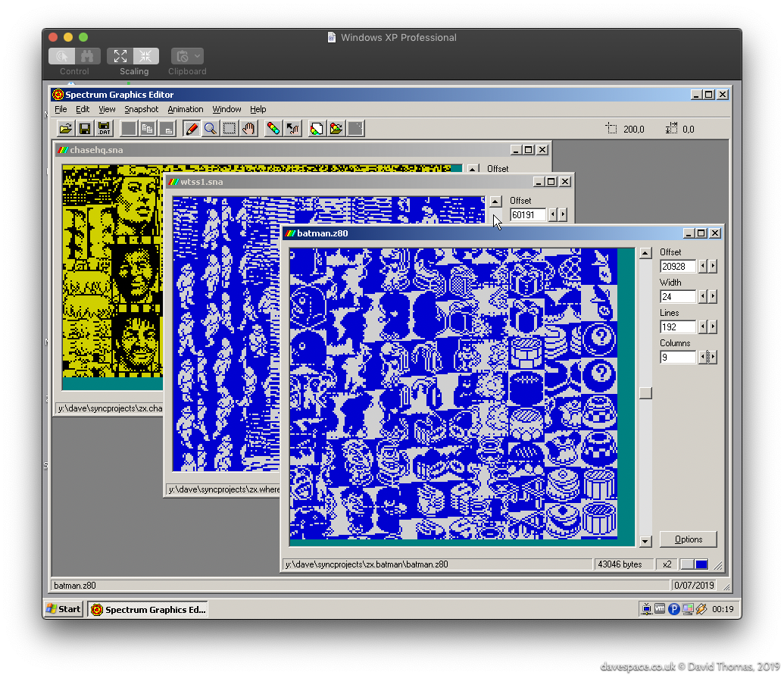Click the coloured beads palette icon

tap(273, 129)
